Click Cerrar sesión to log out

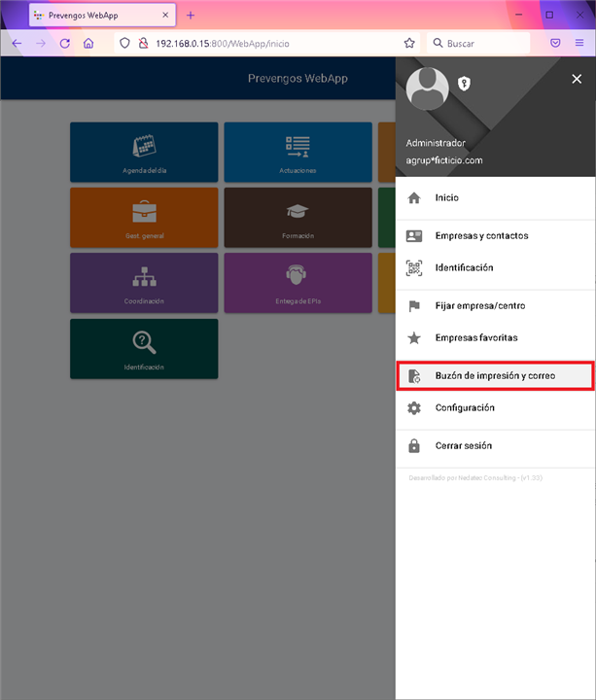coord(463,445)
